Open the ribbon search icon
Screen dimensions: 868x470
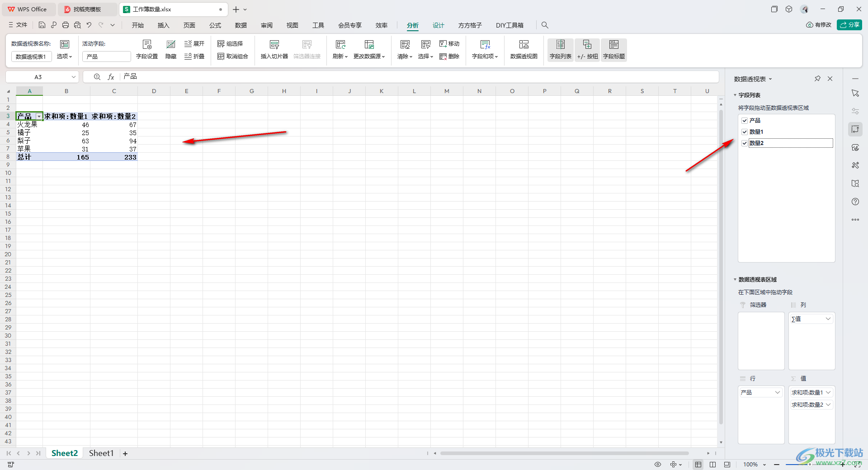coord(545,25)
